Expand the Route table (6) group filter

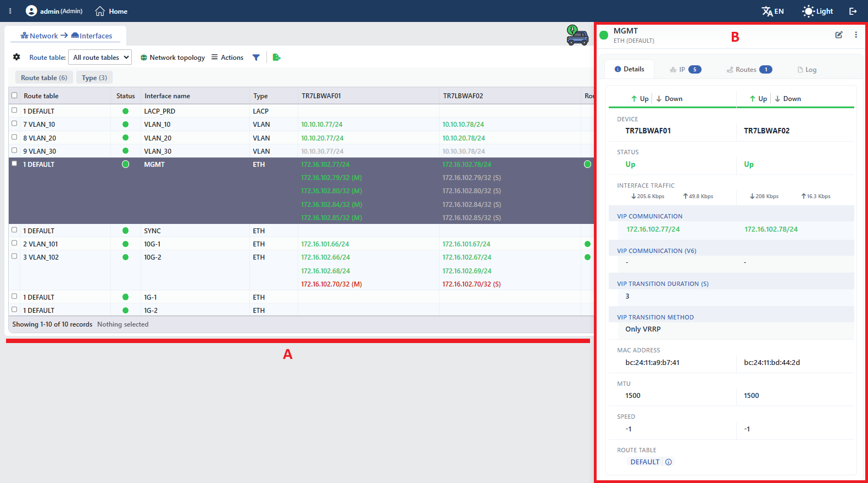click(x=44, y=78)
